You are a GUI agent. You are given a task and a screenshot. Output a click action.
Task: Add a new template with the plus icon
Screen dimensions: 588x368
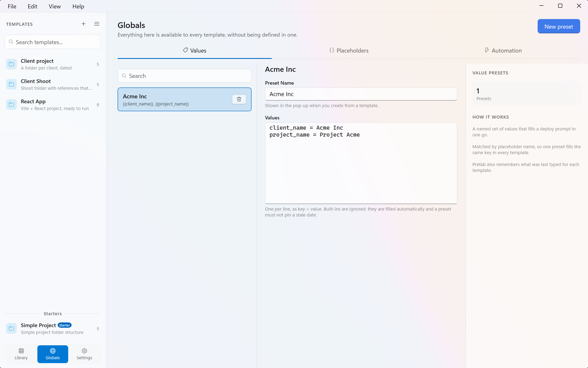[x=83, y=24]
